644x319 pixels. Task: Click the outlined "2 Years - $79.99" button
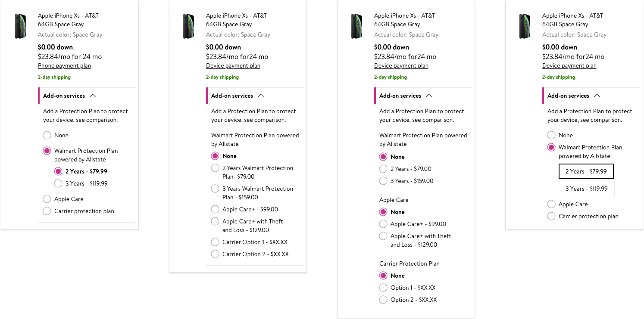[586, 171]
